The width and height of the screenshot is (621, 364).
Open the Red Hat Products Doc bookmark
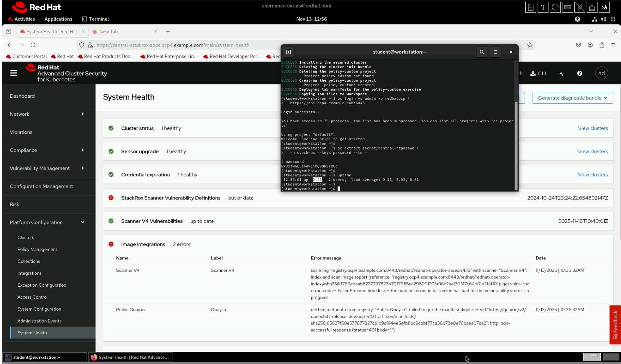pyautogui.click(x=106, y=57)
